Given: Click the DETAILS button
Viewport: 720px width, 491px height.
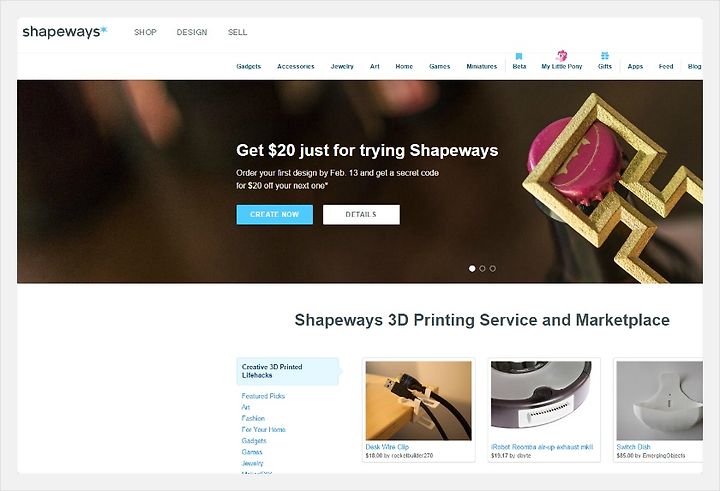Looking at the screenshot, I should [361, 214].
